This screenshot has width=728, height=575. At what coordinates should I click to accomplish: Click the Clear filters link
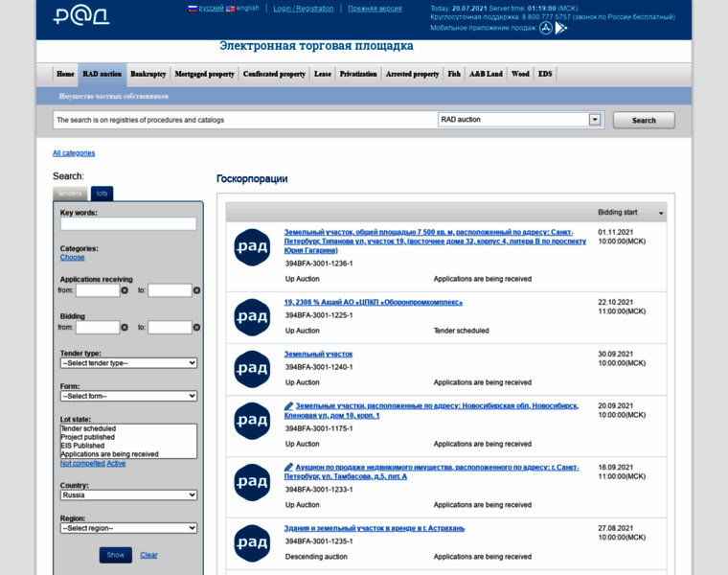[149, 555]
